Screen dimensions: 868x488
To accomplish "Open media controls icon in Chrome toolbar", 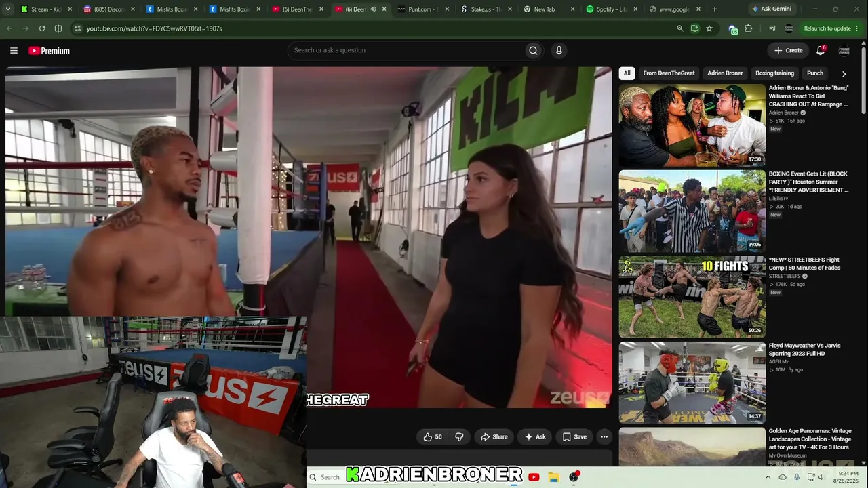I will click(x=772, y=28).
